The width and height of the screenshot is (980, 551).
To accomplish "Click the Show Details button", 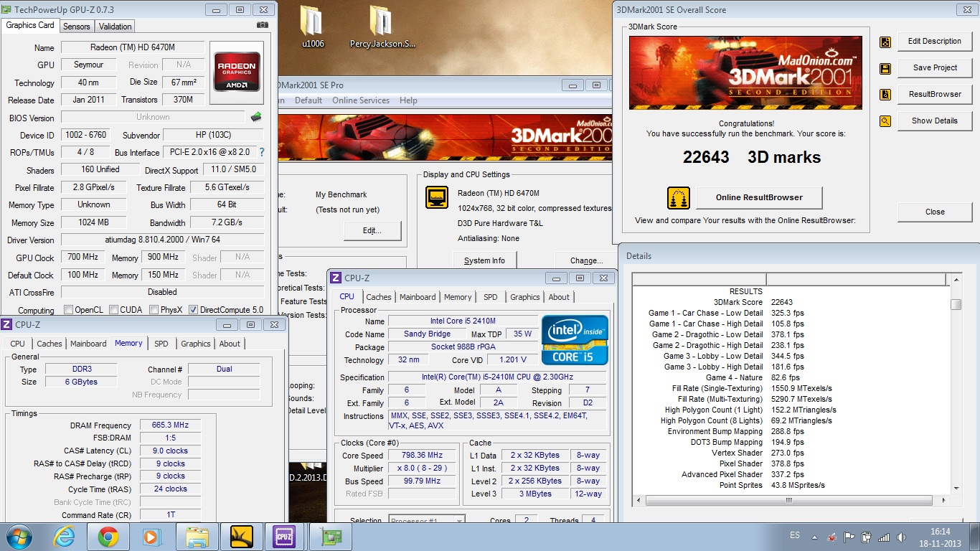I will click(x=934, y=121).
